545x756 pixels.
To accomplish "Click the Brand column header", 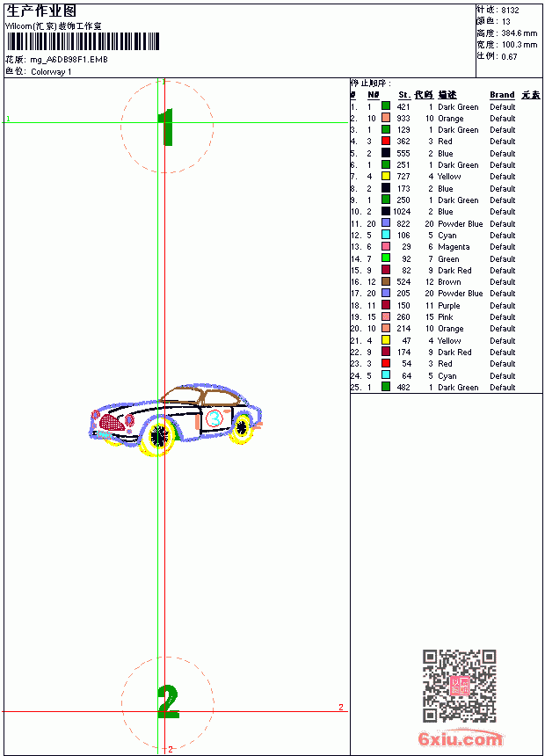I will [502, 95].
